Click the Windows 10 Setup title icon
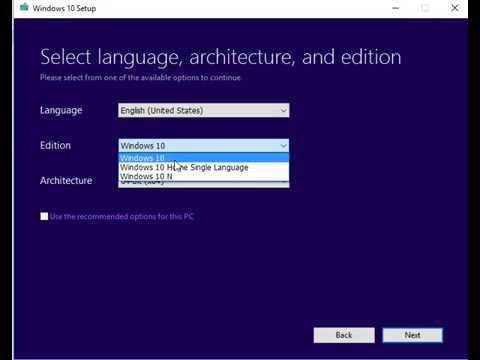This screenshot has width=480, height=360. [x=24, y=7]
